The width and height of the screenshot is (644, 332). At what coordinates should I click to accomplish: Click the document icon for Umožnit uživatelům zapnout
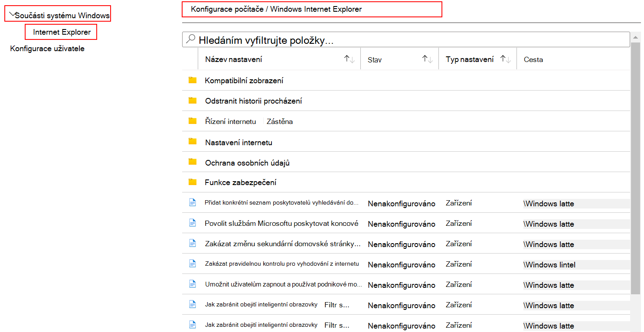193,284
